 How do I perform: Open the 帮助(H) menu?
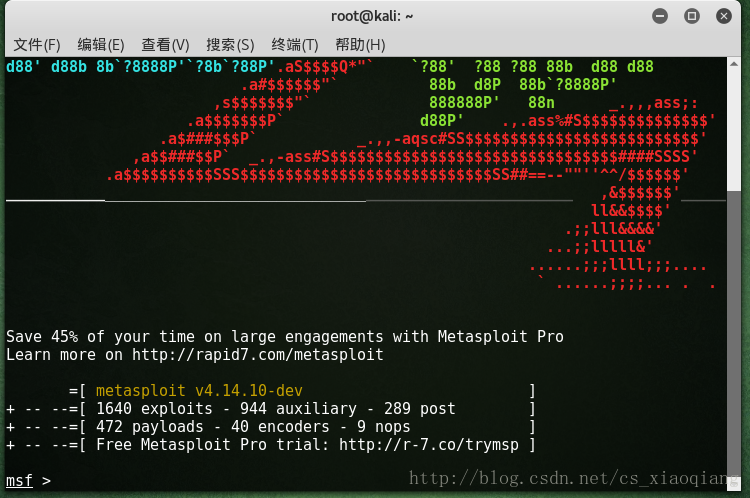[360, 45]
